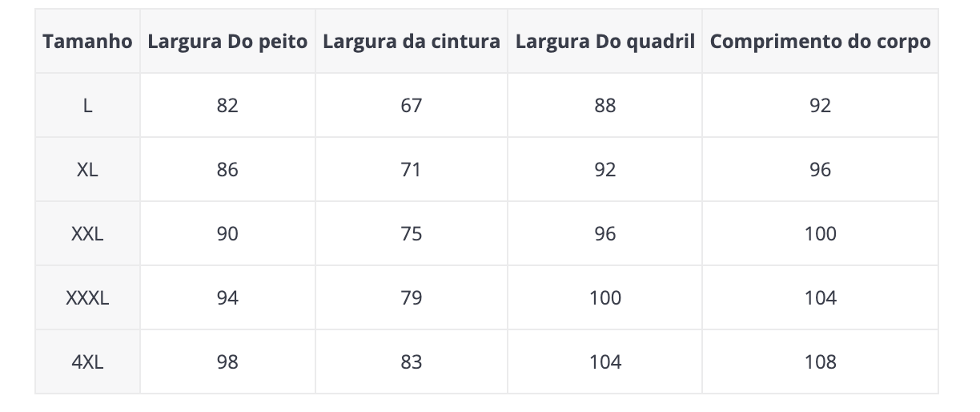Viewport: 980px width, 412px height.
Task: Click the Largura Do quadril header
Action: [605, 42]
